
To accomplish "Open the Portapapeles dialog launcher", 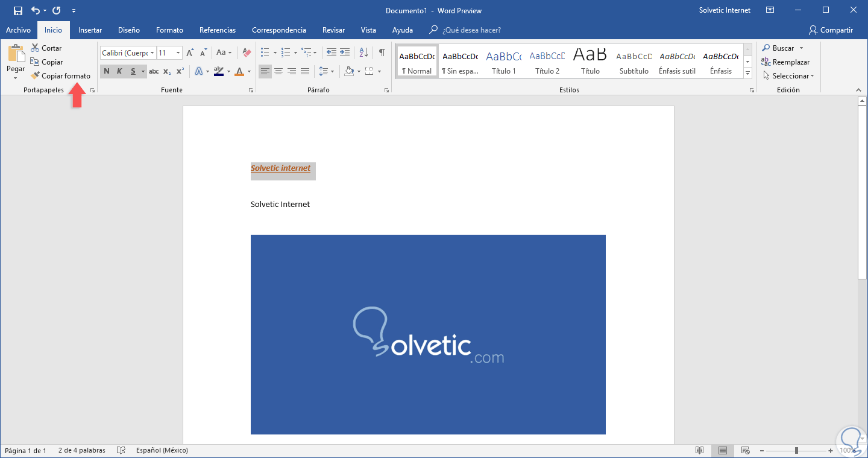I will [x=92, y=91].
